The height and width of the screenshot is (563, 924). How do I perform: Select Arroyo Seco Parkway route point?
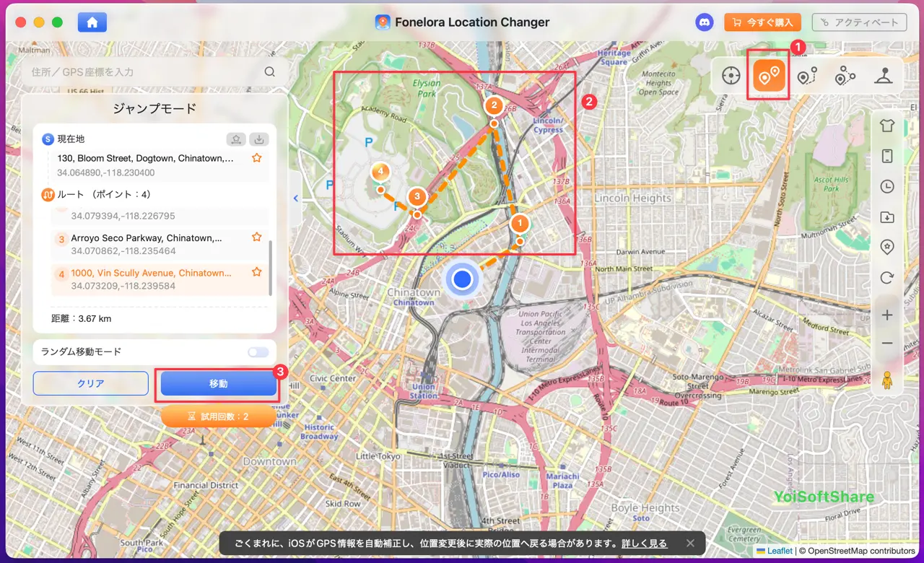147,237
